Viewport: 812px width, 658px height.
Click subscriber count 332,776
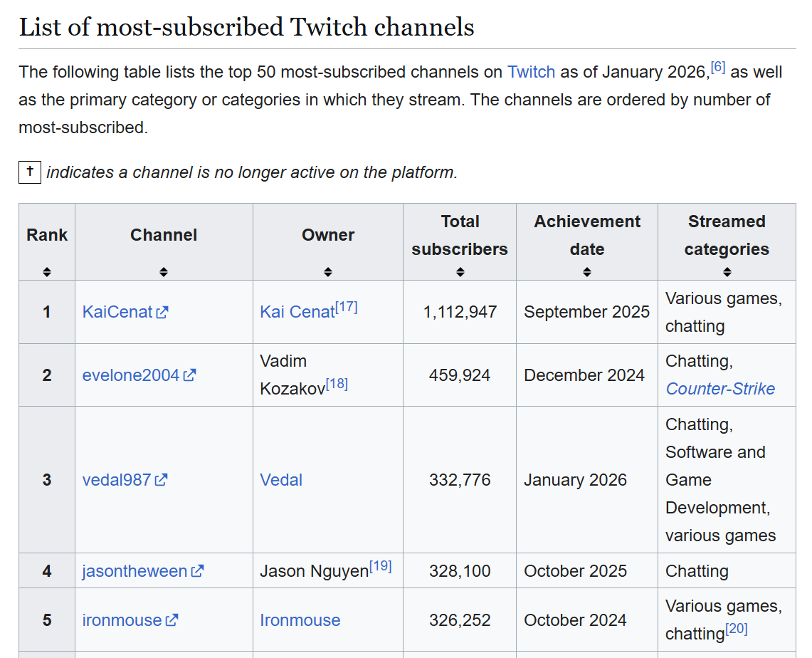(x=460, y=480)
